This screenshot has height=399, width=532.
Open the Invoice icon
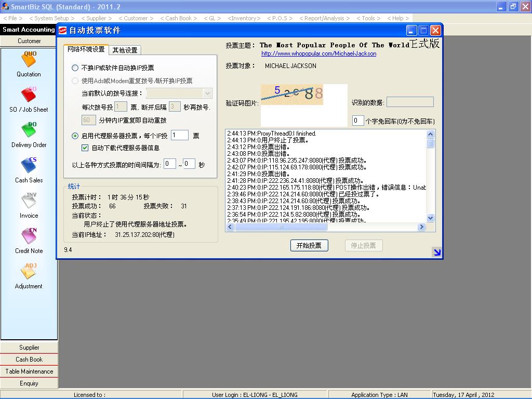[x=29, y=202]
